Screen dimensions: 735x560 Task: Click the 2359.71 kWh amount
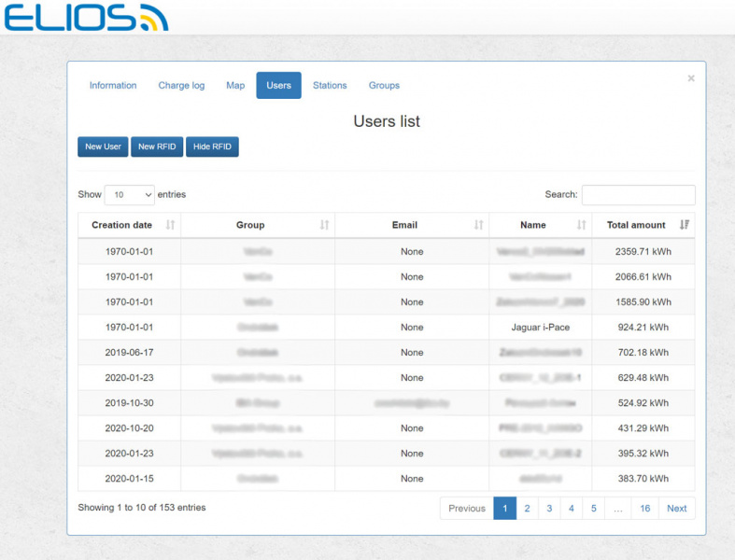click(643, 252)
